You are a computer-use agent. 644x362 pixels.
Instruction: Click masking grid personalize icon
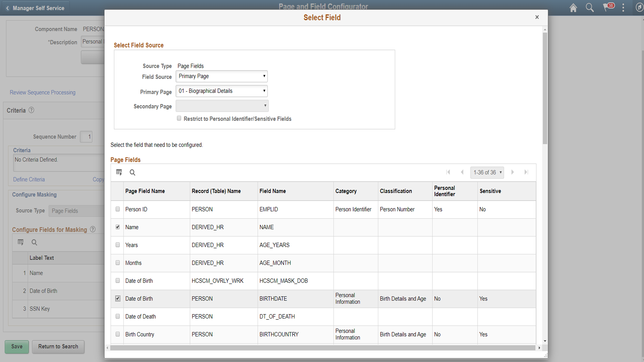20,242
